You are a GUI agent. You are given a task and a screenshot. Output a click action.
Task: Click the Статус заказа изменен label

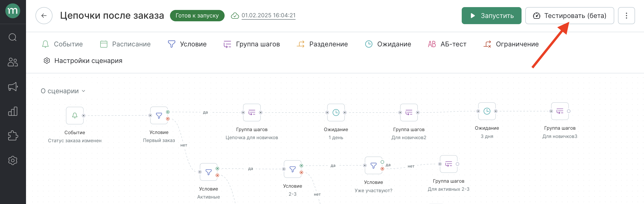[75, 141]
